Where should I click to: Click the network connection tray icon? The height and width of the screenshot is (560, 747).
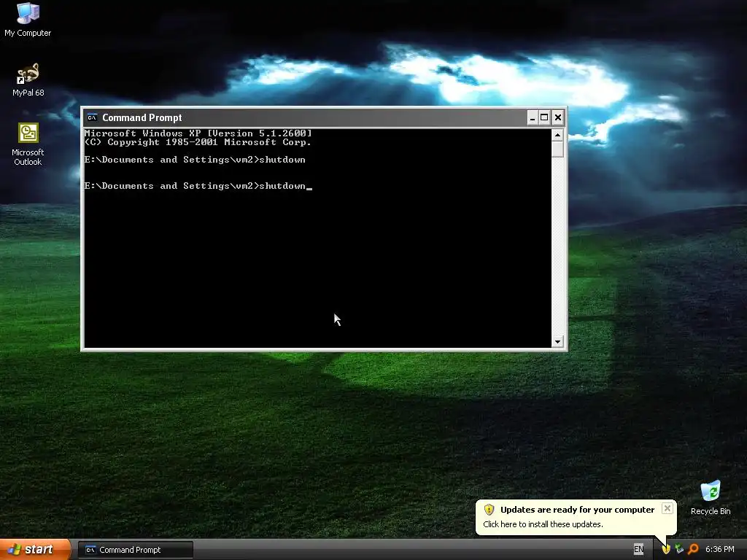point(679,550)
